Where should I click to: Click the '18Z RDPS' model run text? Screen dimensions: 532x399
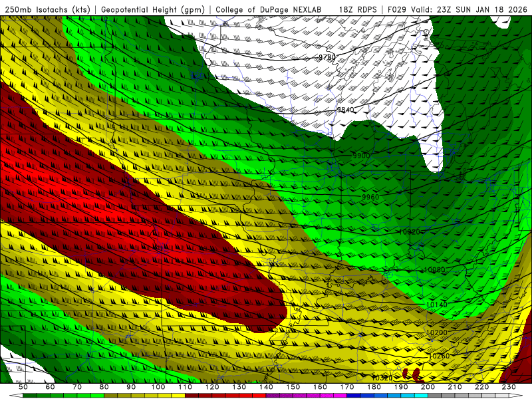(x=358, y=10)
